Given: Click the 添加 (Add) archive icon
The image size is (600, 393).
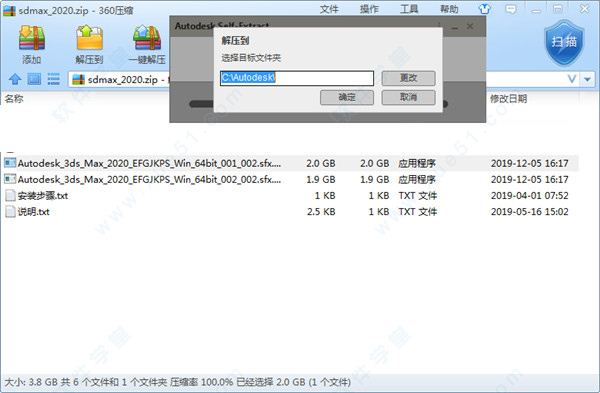Looking at the screenshot, I should 32,38.
